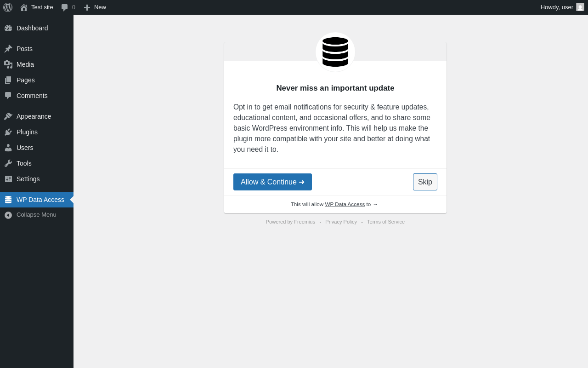
Task: Click the Tools wrench icon
Action: 8,163
